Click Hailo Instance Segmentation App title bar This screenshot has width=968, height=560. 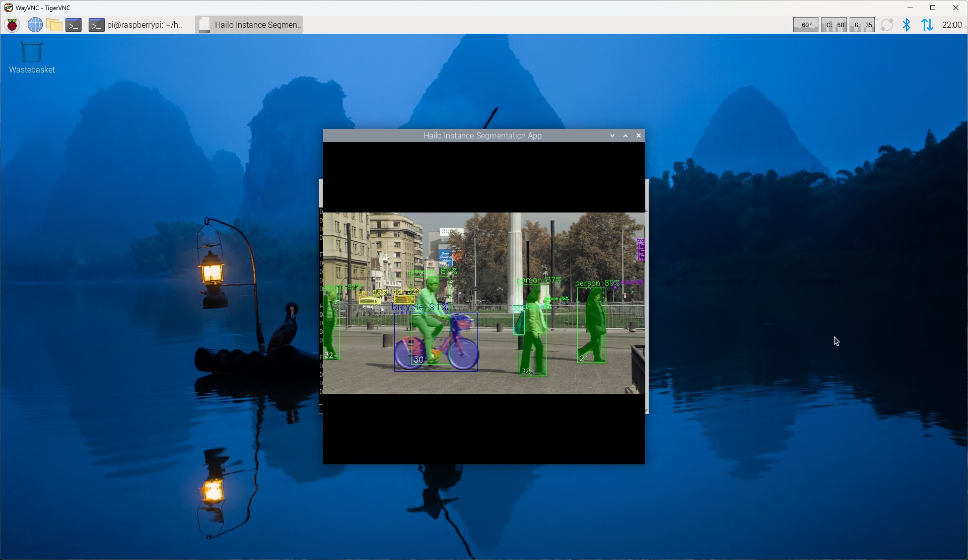coord(482,135)
